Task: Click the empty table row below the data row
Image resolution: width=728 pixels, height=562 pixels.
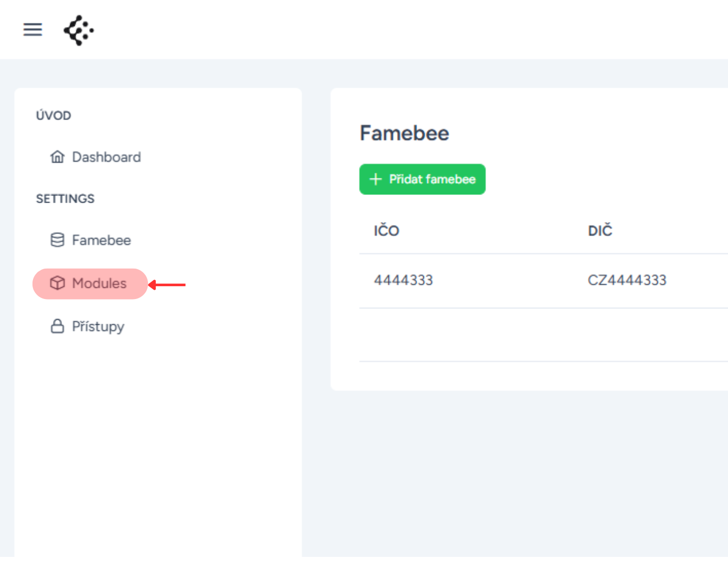Action: [543, 335]
